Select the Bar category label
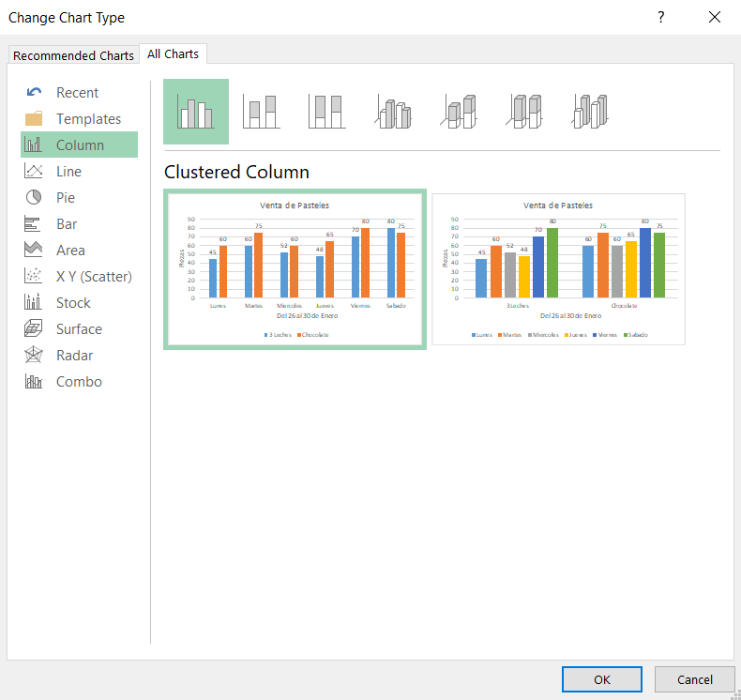741x700 pixels. coord(67,224)
